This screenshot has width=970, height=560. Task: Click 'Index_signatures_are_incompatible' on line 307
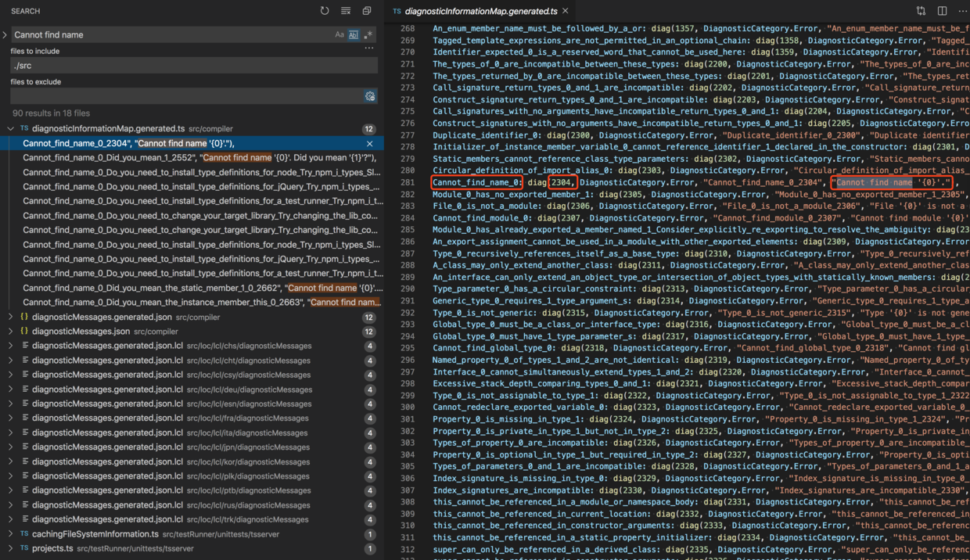(512, 490)
